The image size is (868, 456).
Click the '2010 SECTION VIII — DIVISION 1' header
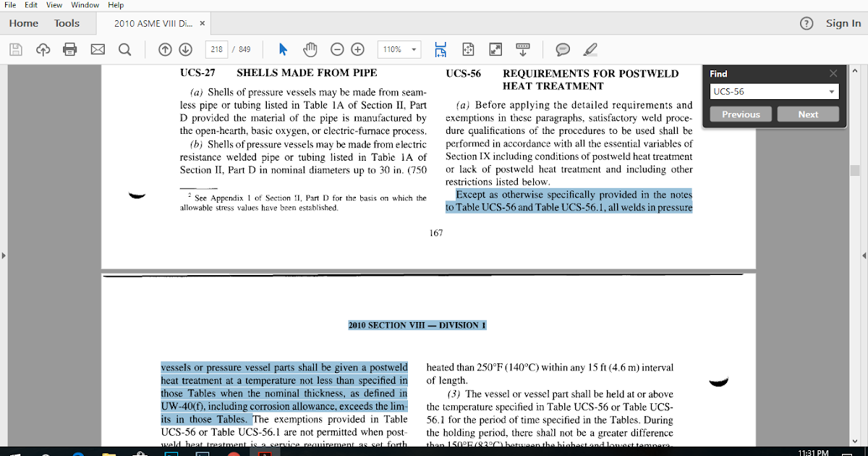(417, 325)
